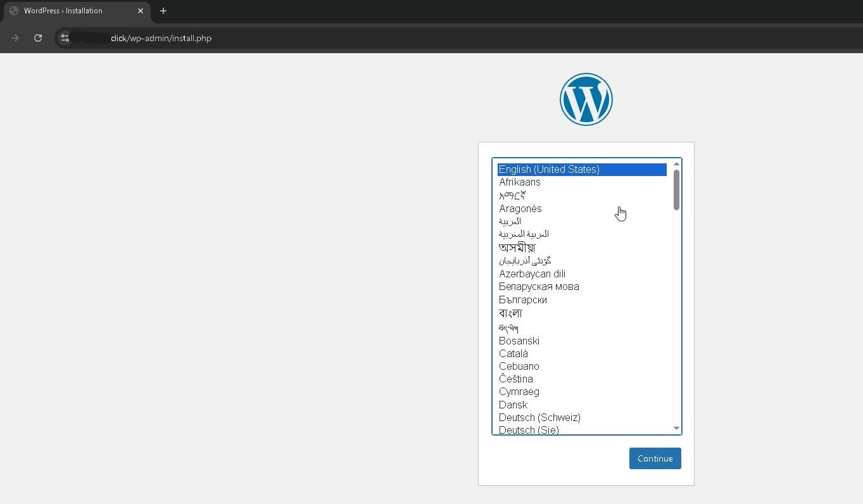The height and width of the screenshot is (504, 863).
Task: Select Bosanski from the list
Action: (x=582, y=341)
